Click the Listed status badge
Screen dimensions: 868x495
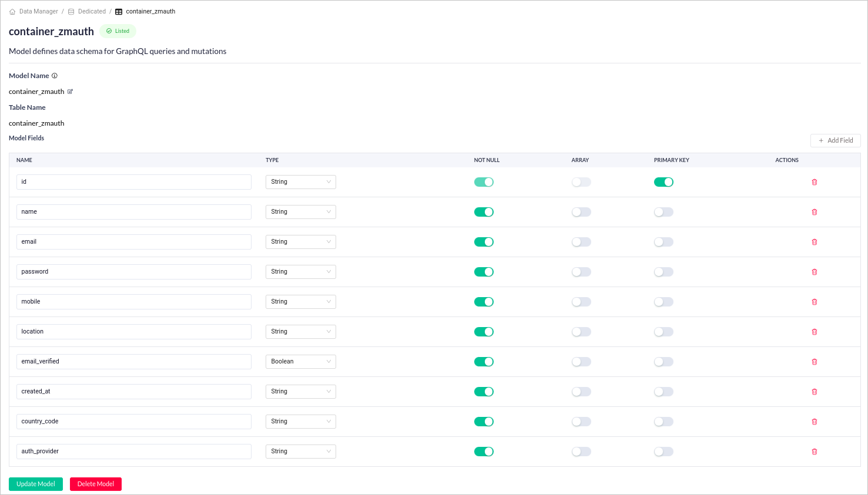coord(118,31)
